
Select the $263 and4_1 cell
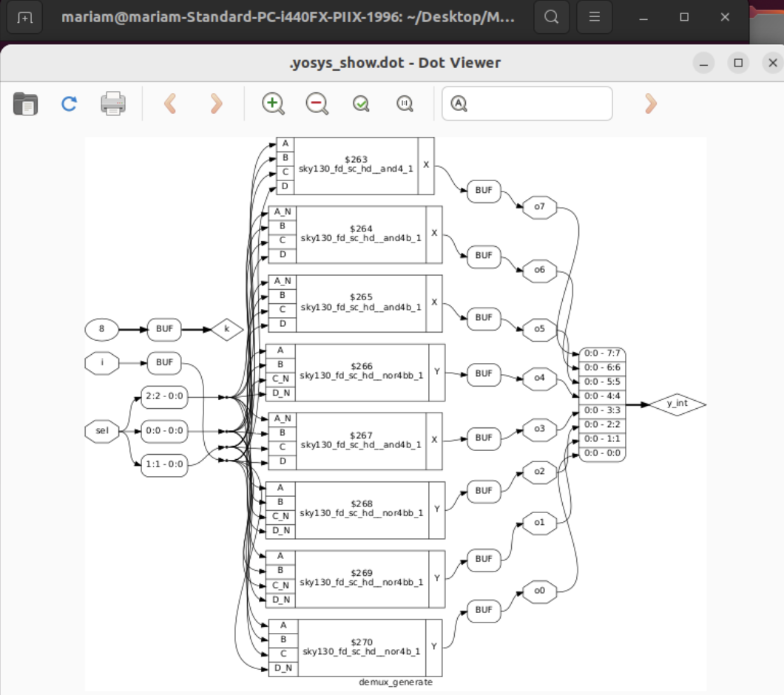pos(355,164)
